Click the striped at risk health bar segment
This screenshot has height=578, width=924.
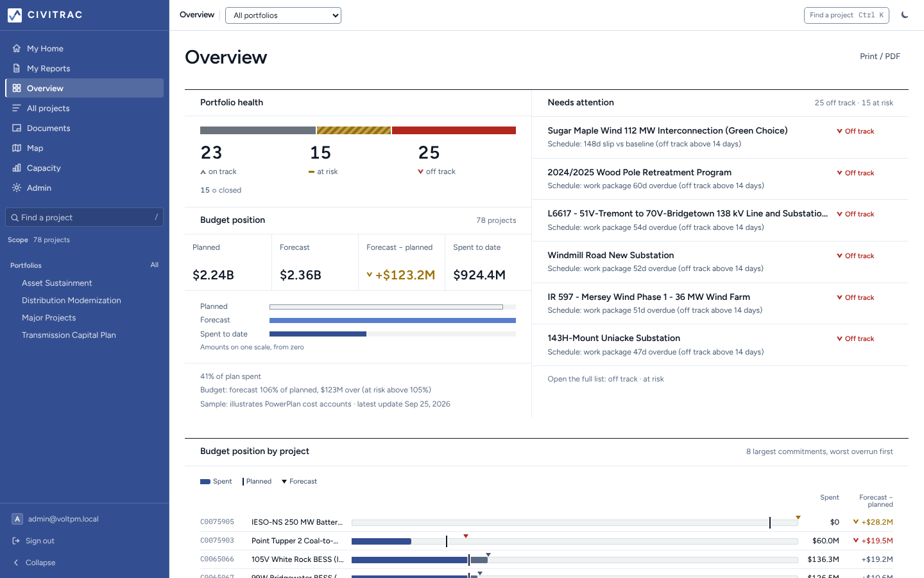click(354, 130)
